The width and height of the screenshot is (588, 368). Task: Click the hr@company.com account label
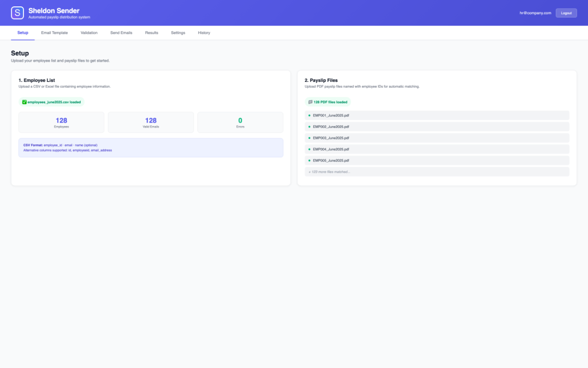click(536, 13)
